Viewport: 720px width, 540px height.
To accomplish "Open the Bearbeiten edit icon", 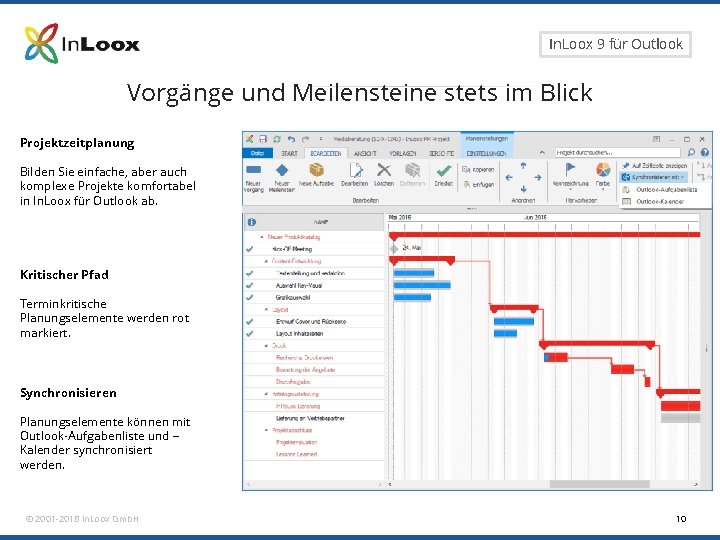I will [x=355, y=170].
